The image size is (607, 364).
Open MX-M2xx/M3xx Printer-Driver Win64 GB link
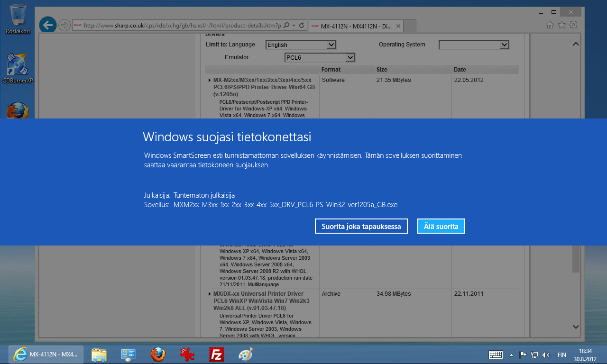[264, 87]
